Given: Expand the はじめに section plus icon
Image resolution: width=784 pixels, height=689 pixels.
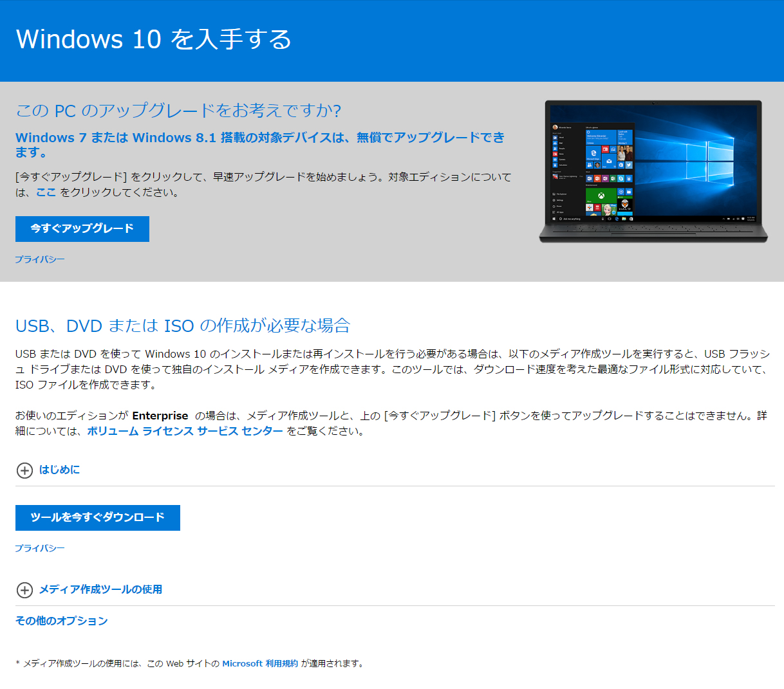Looking at the screenshot, I should (x=24, y=470).
